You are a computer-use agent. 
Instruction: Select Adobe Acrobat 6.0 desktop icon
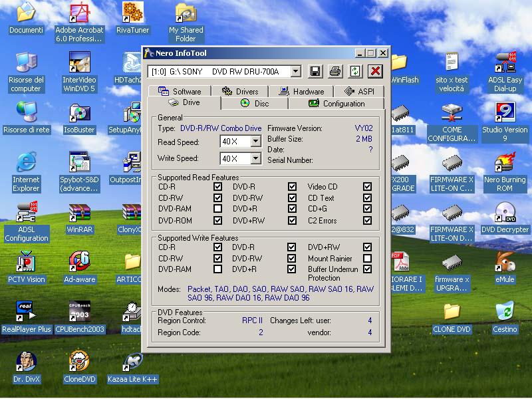(x=79, y=23)
